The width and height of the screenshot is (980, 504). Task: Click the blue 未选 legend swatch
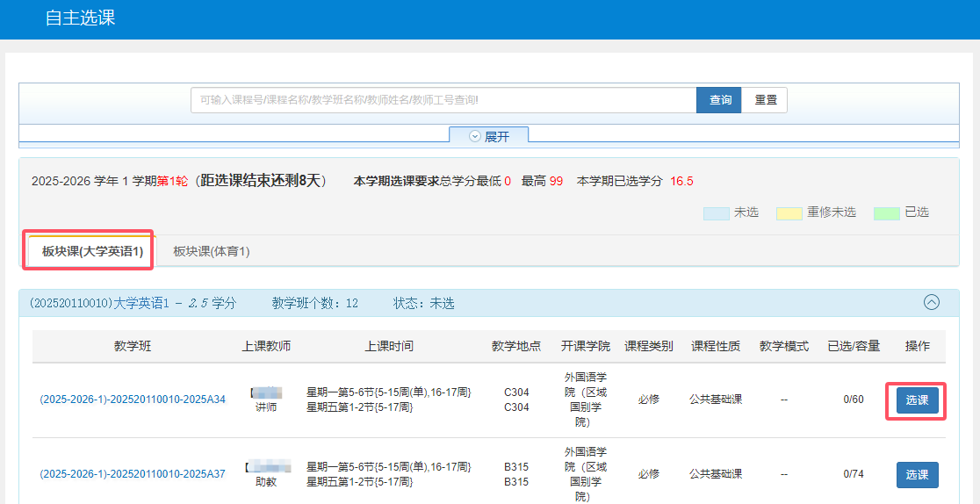click(716, 213)
